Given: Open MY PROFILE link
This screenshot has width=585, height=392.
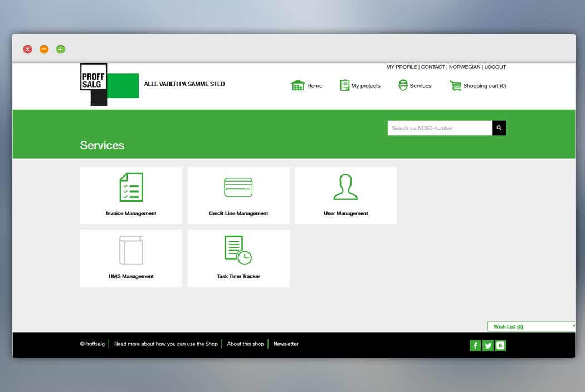Looking at the screenshot, I should click(x=402, y=67).
